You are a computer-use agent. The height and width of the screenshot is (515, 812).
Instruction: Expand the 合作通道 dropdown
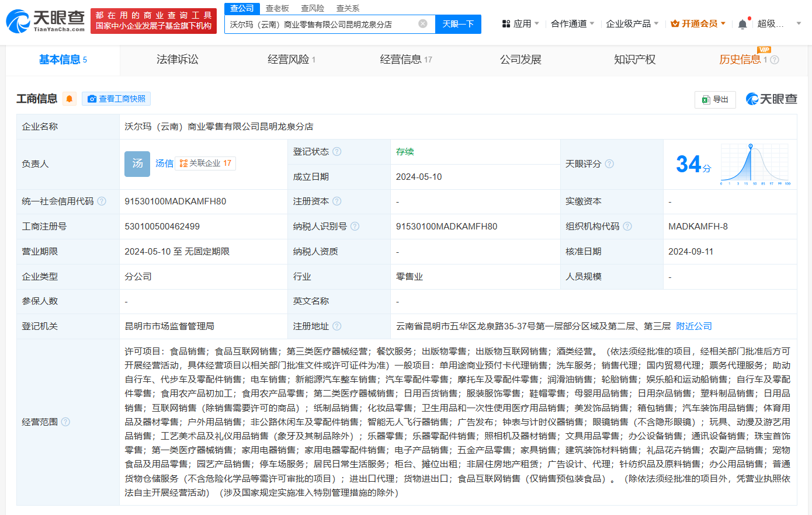[572, 24]
